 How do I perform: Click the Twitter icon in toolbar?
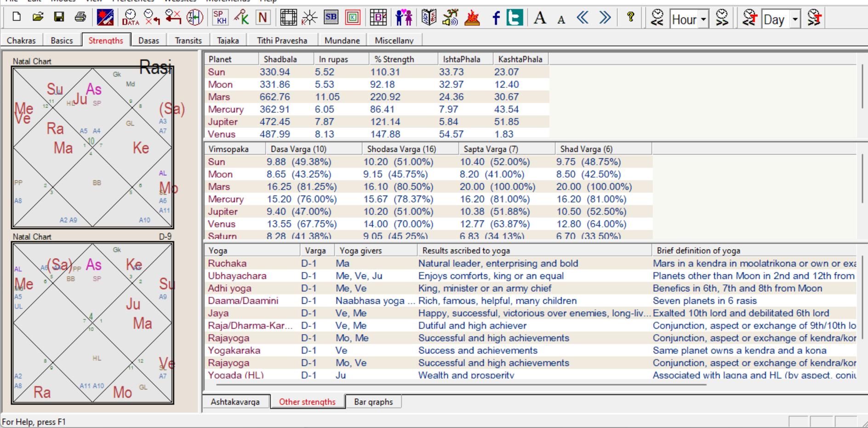point(515,17)
